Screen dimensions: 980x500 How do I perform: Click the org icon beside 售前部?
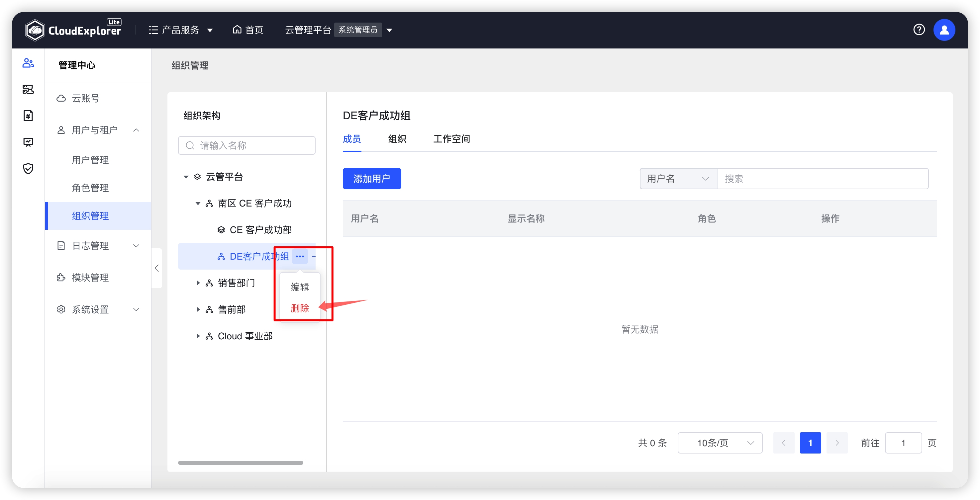click(x=209, y=309)
